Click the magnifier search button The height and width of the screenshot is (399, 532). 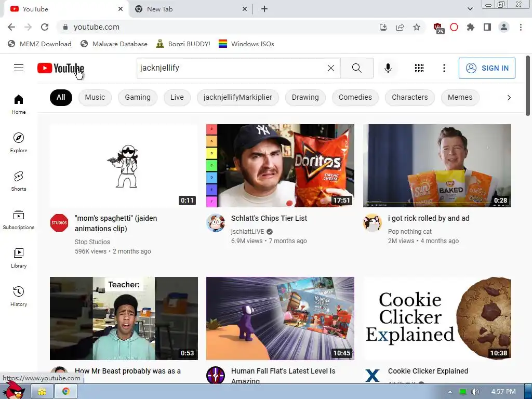(x=356, y=68)
